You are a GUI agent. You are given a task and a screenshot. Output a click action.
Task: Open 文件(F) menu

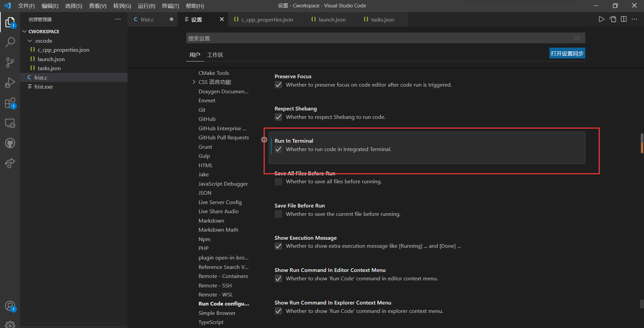(x=26, y=6)
